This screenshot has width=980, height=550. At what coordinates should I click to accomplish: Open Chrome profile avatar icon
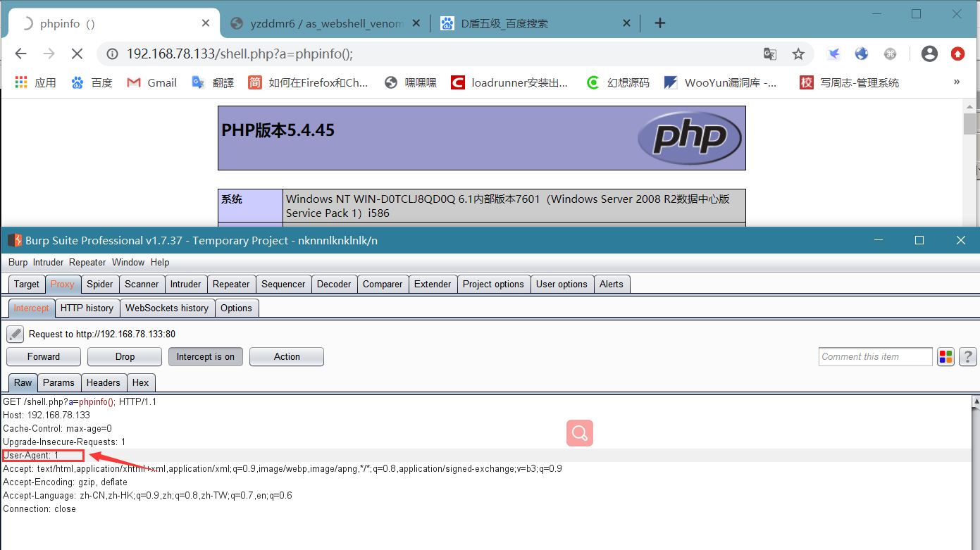tap(929, 54)
